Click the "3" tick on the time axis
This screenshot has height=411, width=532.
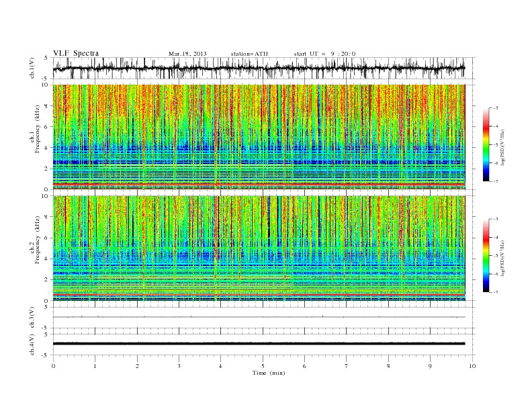(x=179, y=366)
